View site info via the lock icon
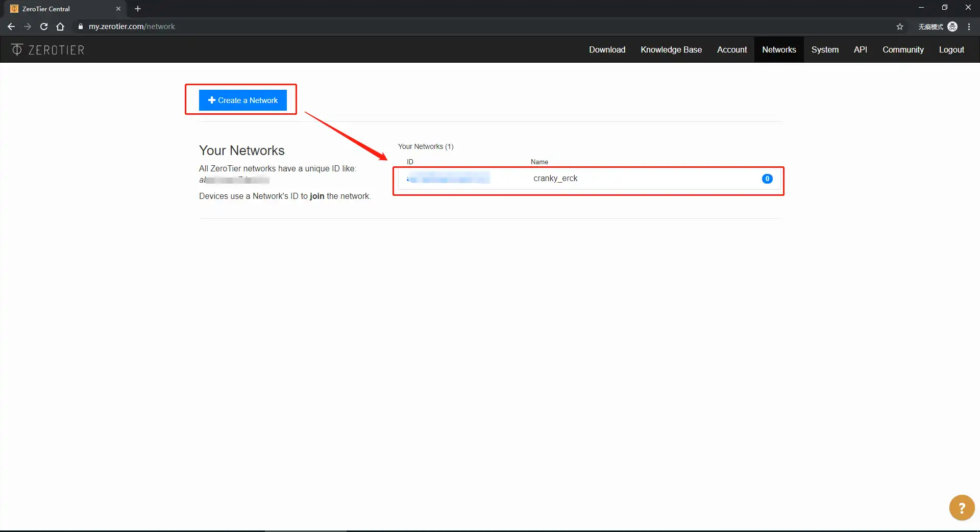The image size is (980, 532). tap(81, 27)
